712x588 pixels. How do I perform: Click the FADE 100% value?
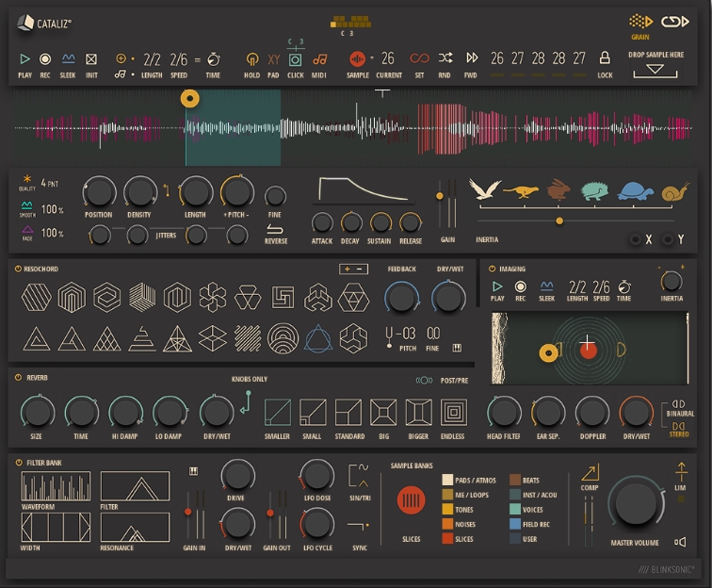tap(52, 233)
